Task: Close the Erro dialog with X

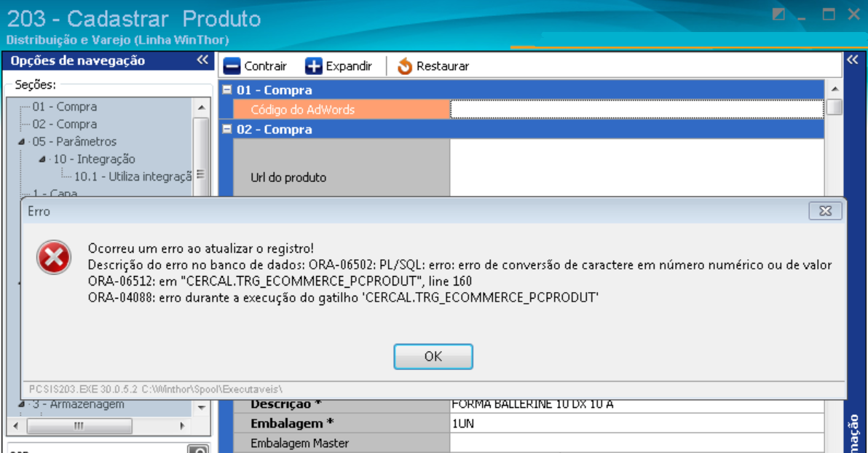Action: (825, 210)
